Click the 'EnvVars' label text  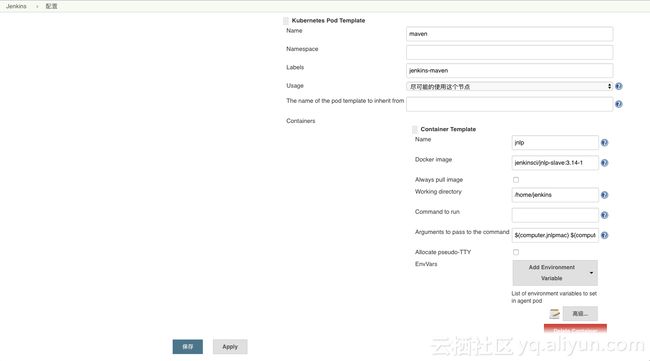[x=426, y=264]
